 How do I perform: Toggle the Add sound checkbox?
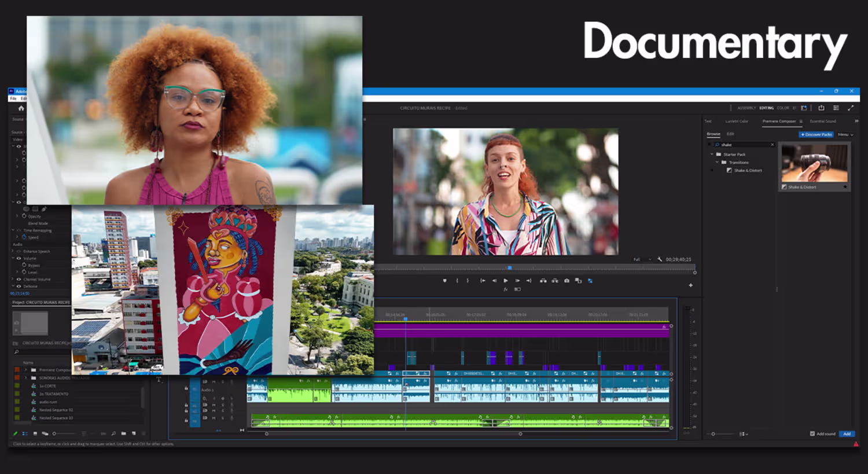812,433
